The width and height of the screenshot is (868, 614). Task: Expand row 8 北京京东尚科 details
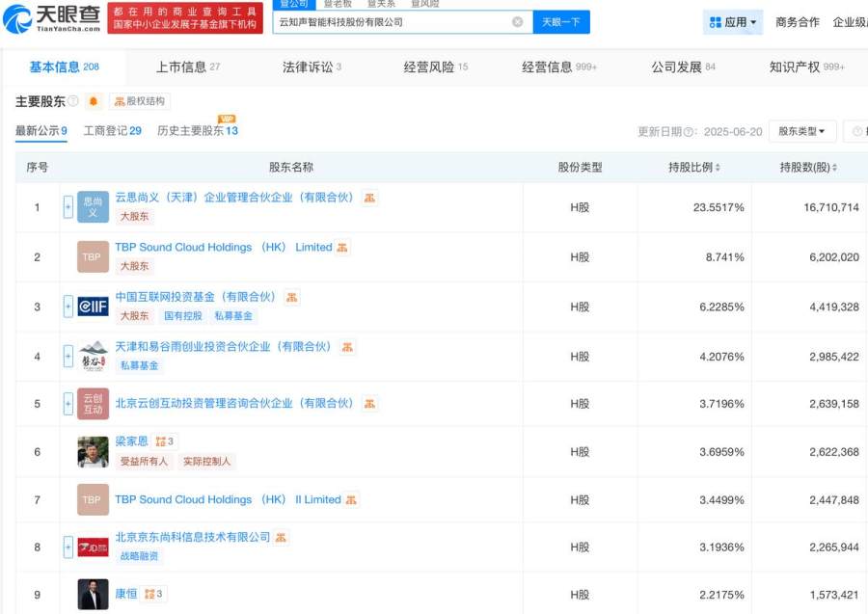pos(68,547)
